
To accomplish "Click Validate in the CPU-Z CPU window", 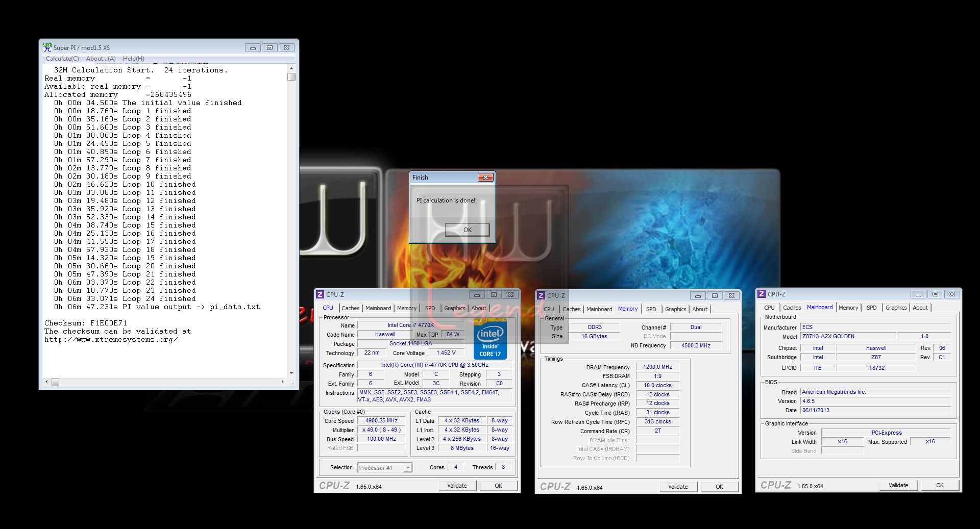I will (x=457, y=486).
